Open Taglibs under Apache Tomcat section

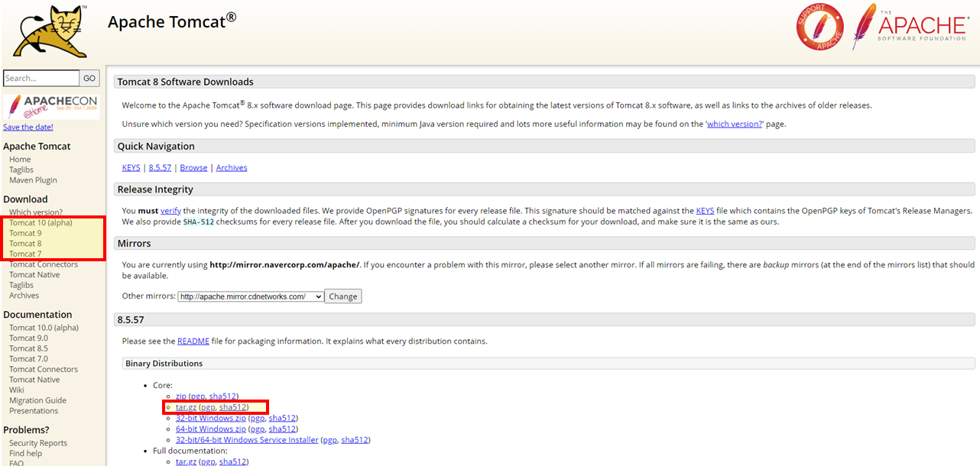(21, 170)
